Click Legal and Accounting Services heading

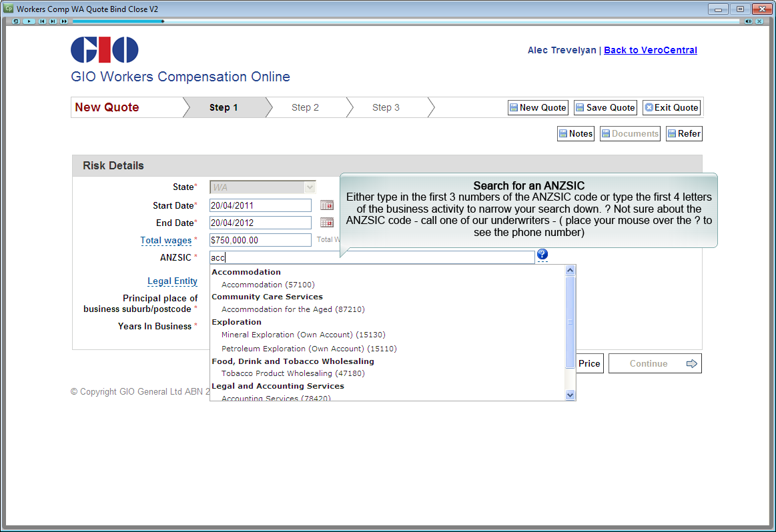pyautogui.click(x=278, y=386)
